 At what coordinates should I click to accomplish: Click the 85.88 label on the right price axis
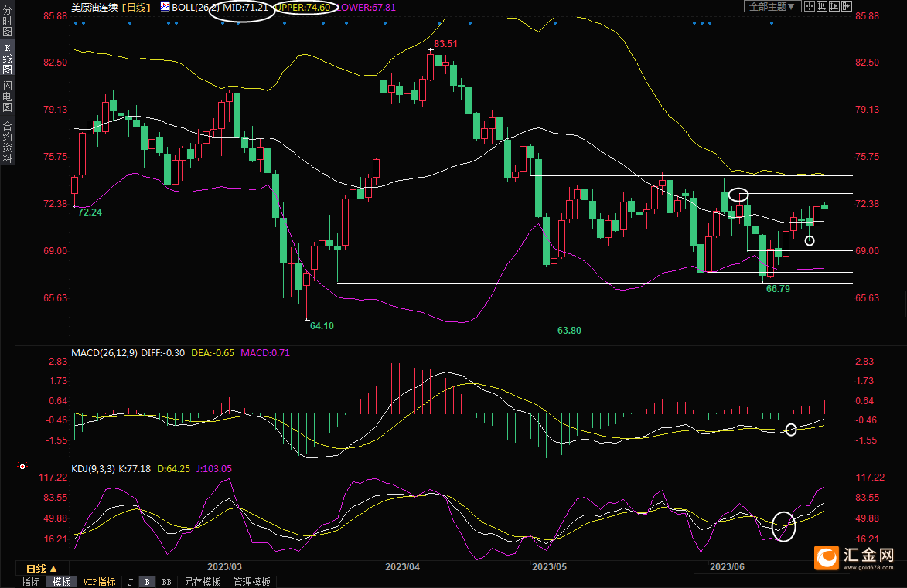point(867,16)
